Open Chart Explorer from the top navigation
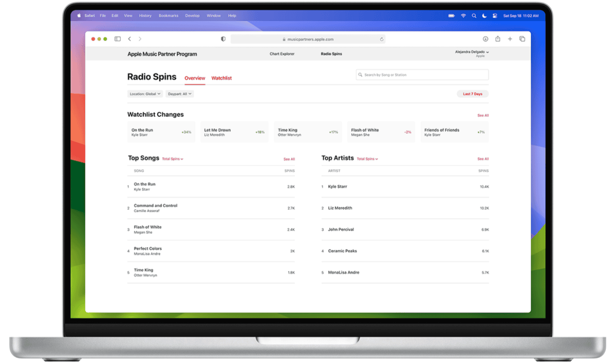This screenshot has width=613, height=364. click(x=282, y=54)
